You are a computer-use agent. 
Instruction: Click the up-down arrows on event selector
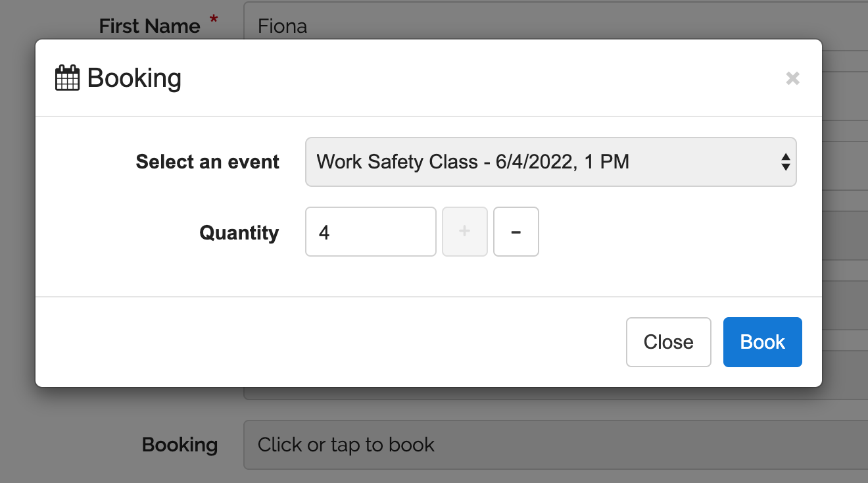point(785,162)
